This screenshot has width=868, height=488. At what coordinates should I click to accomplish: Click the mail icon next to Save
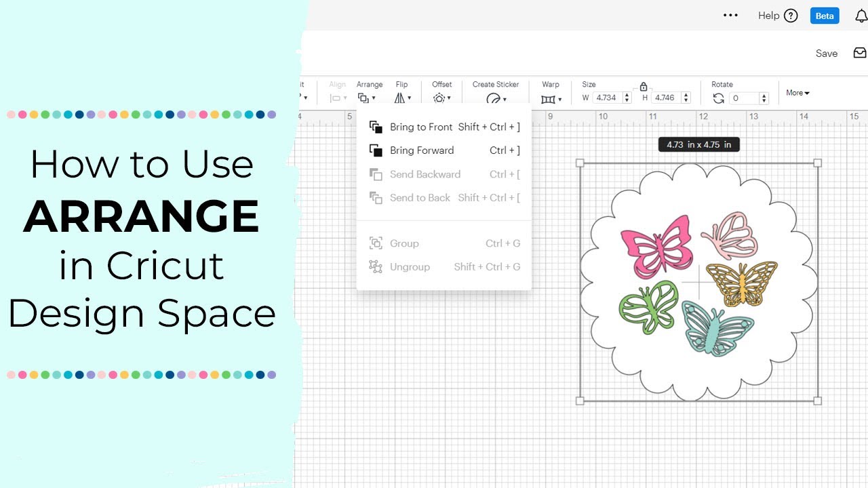pos(860,53)
